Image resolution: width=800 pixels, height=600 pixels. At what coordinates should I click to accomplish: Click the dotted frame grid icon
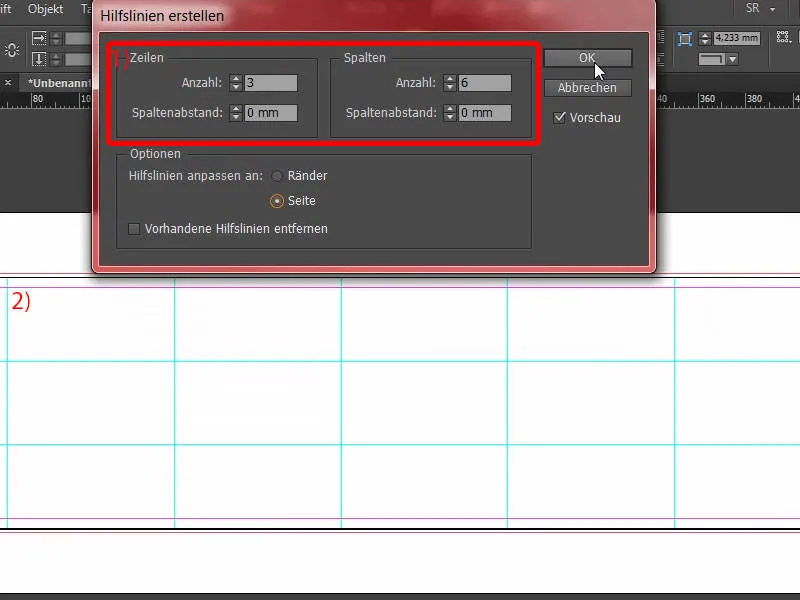tap(783, 37)
